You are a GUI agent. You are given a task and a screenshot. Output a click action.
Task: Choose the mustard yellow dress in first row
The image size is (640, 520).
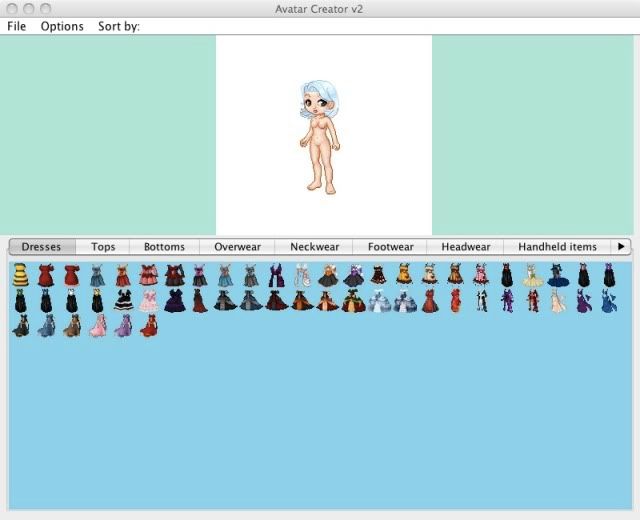click(404, 274)
